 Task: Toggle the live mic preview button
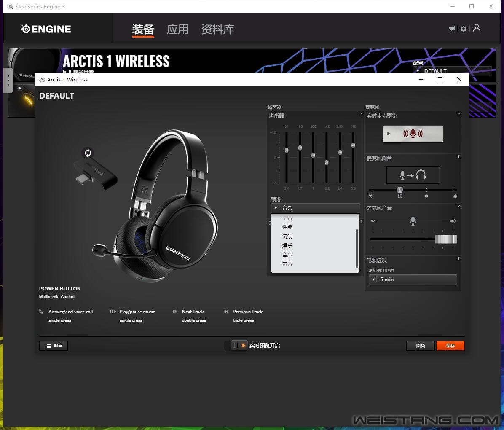pos(413,134)
